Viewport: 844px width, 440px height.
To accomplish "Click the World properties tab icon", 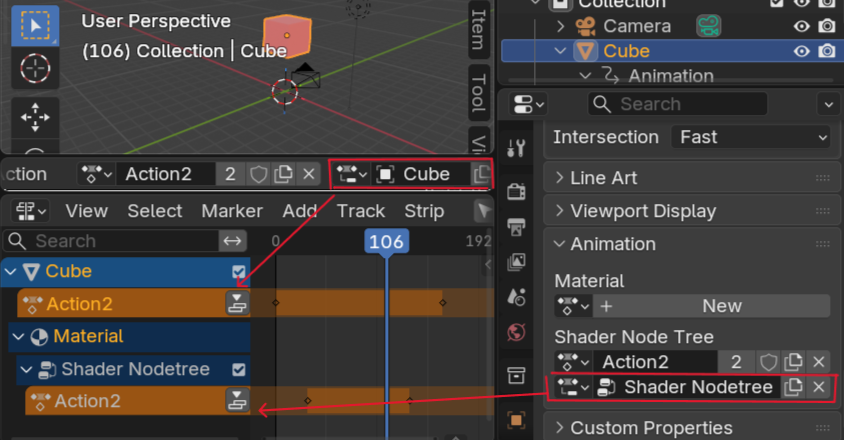I will coord(517,332).
